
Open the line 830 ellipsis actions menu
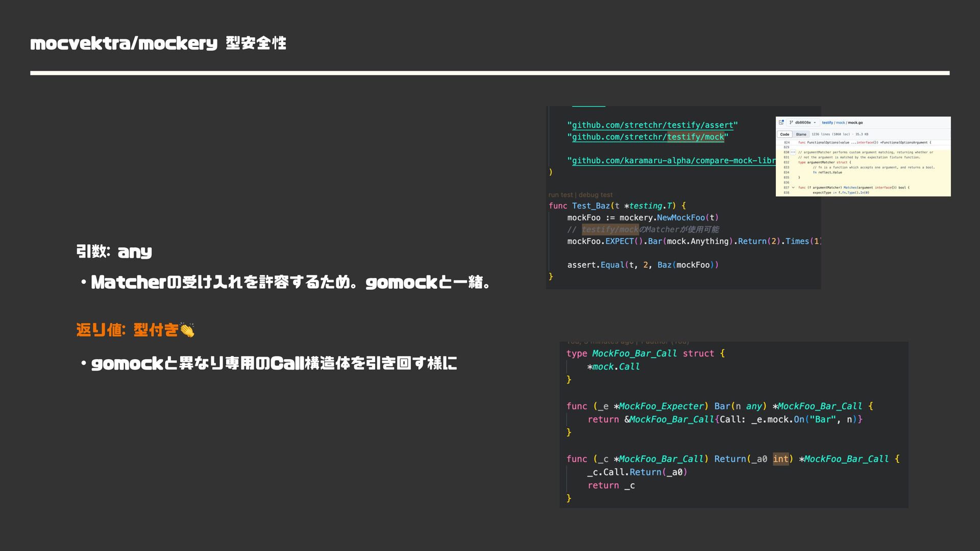793,152
